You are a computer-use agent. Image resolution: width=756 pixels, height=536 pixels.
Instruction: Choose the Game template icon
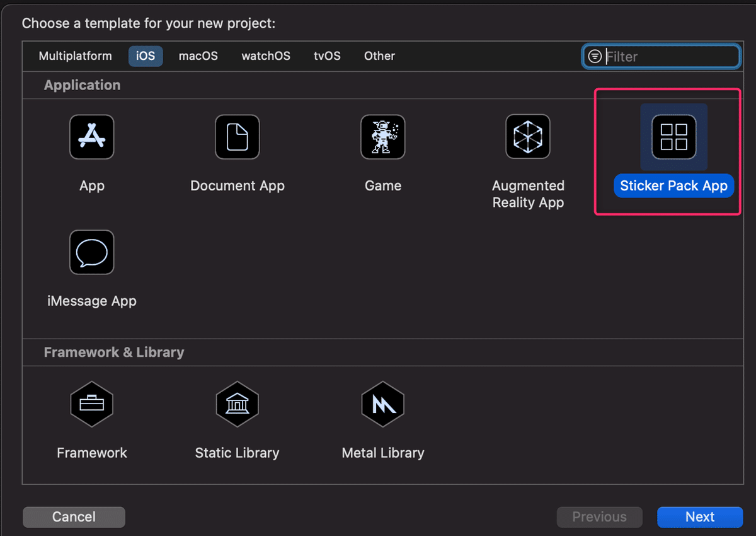coord(383,137)
